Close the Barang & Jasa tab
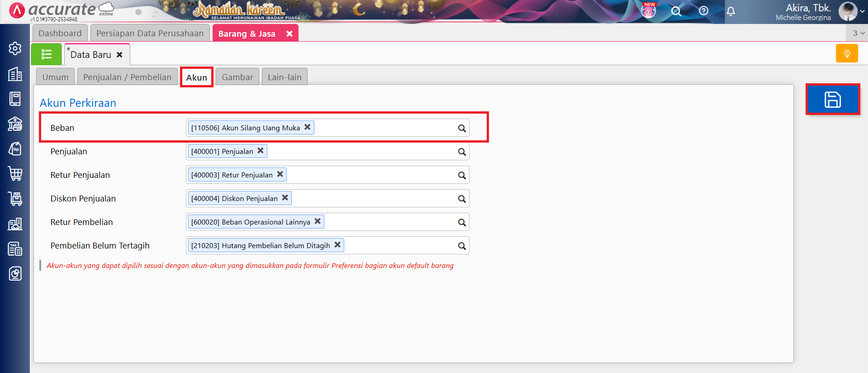The image size is (868, 373). [289, 33]
